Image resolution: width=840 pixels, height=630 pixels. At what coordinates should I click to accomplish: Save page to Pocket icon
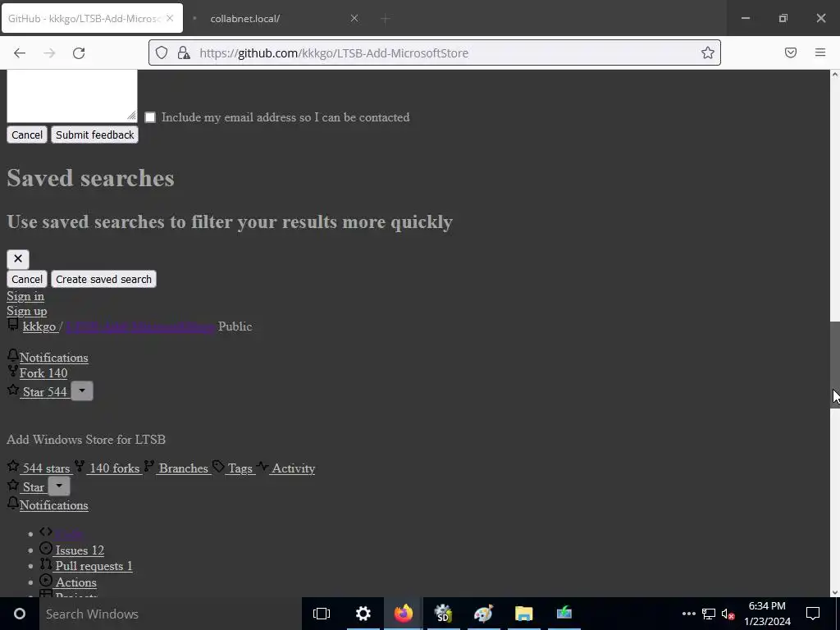[x=791, y=52]
